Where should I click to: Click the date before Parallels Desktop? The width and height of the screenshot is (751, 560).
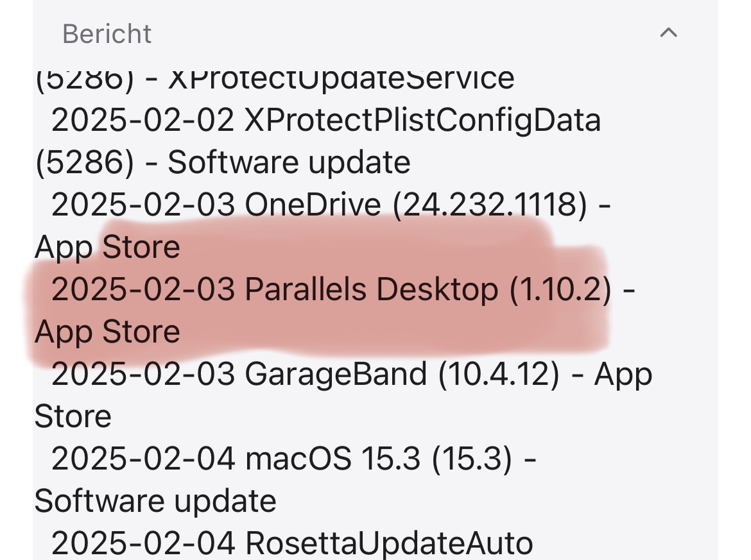[143, 289]
